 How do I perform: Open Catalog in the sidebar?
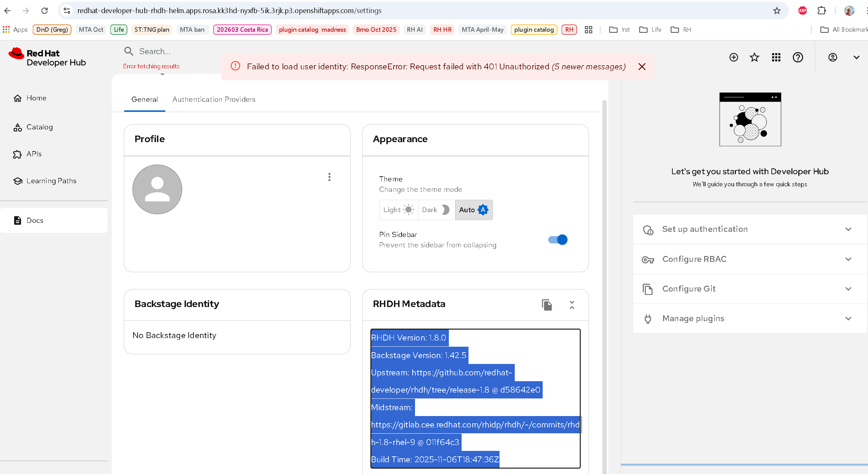pos(39,127)
